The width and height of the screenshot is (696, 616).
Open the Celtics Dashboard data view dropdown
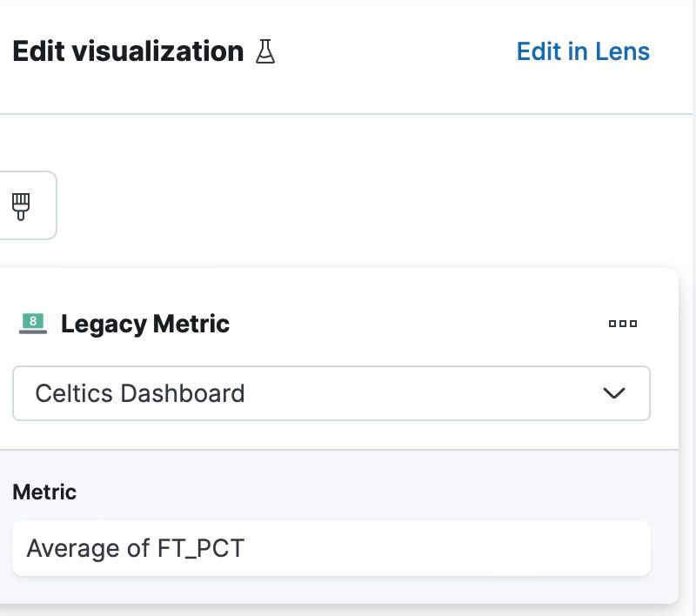point(331,393)
